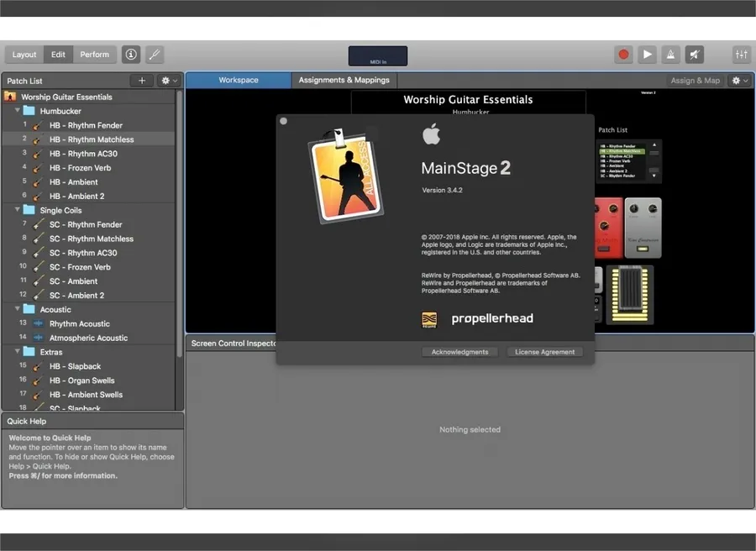756x551 pixels.
Task: Click the waveform icon beside Rhythm Acoustic
Action: (x=38, y=323)
